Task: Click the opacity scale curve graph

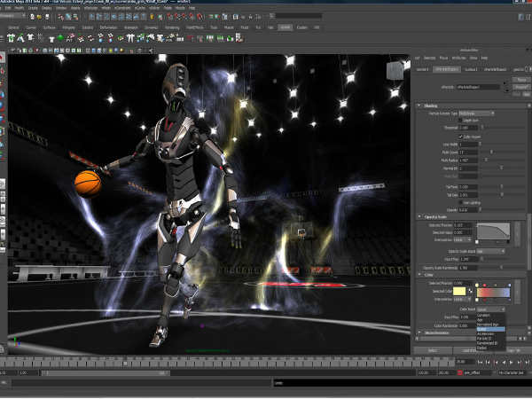Action: coord(493,231)
